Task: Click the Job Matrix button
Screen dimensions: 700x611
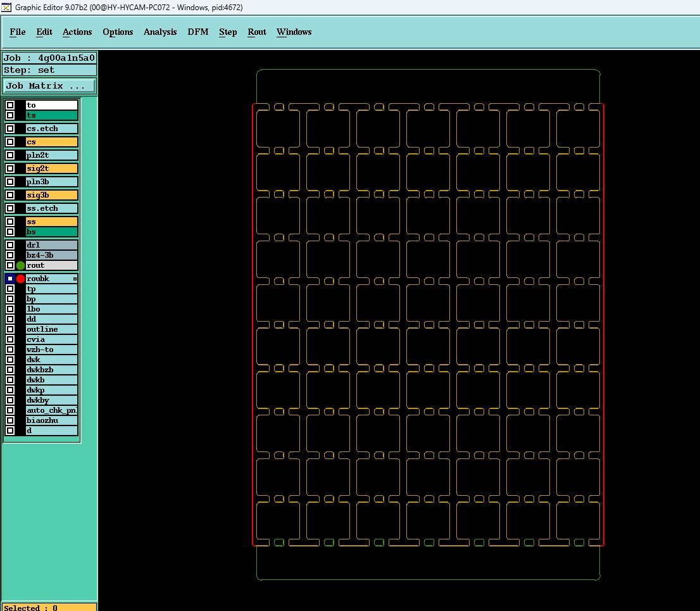Action: pyautogui.click(x=49, y=85)
